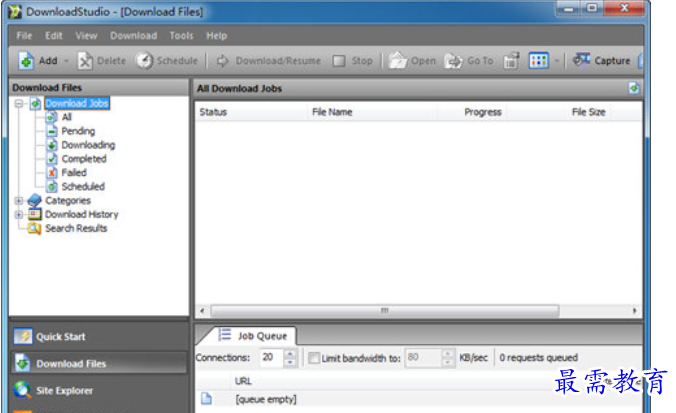
Task: Click the Quick Start lightning icon
Action: point(22,336)
